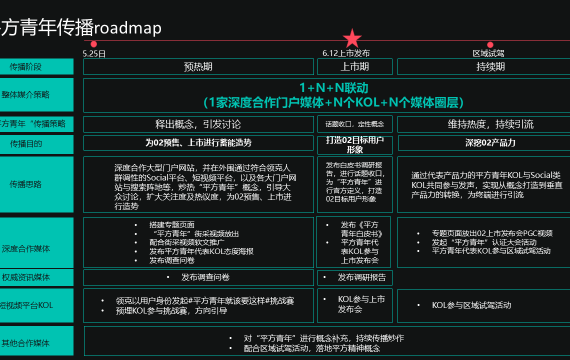Select the 上市期 phase box
570x360 pixels.
[x=355, y=67]
